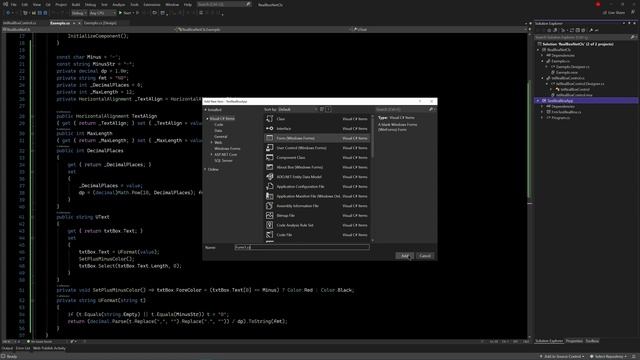Expand Web category node
The image size is (640, 360).
(211, 142)
